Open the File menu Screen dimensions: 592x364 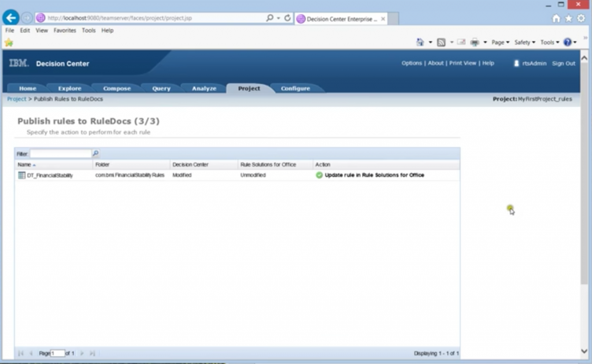pyautogui.click(x=9, y=31)
